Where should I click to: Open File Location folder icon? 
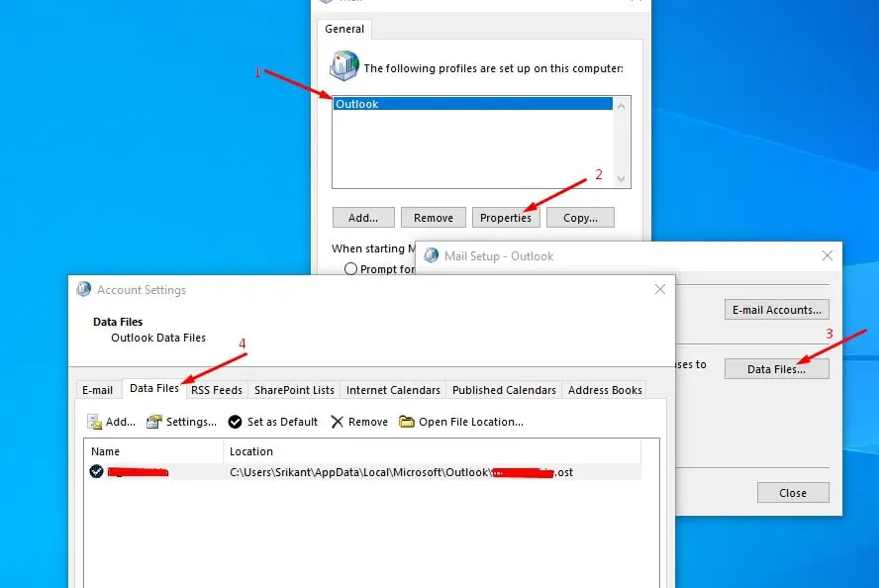pos(407,422)
